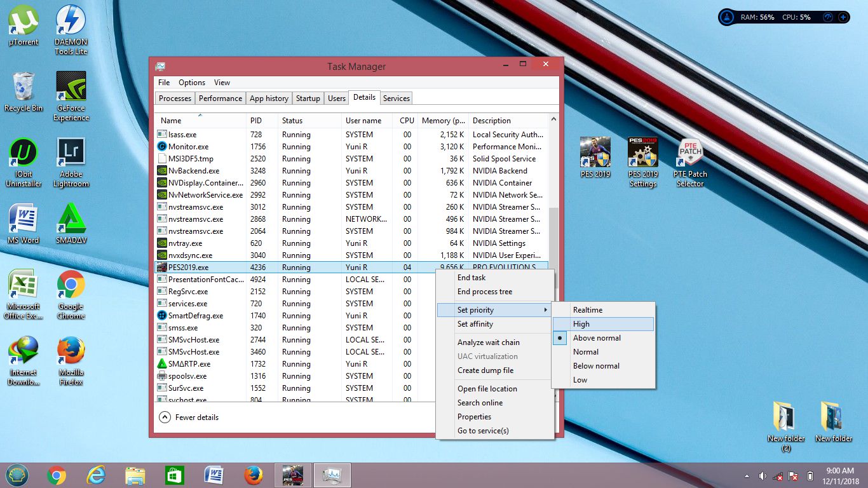This screenshot has width=868, height=488.
Task: Launch GeForce Experience from the desktop
Action: [71, 97]
